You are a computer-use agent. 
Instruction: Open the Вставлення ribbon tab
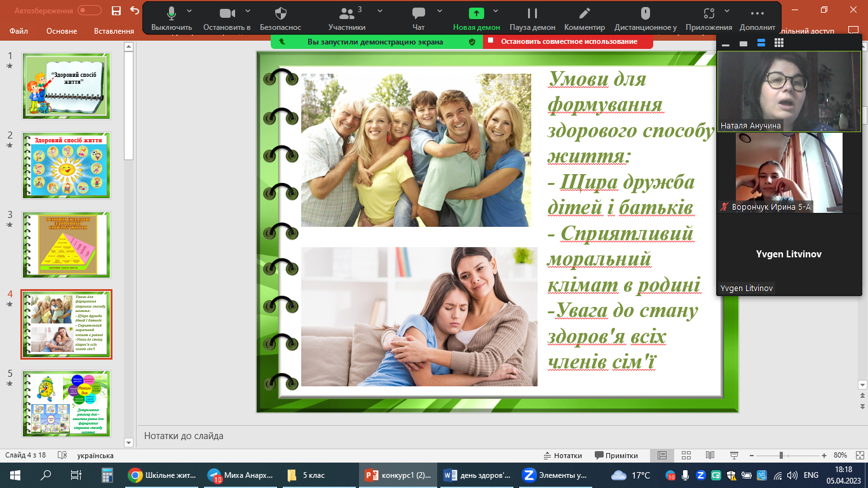pos(114,31)
